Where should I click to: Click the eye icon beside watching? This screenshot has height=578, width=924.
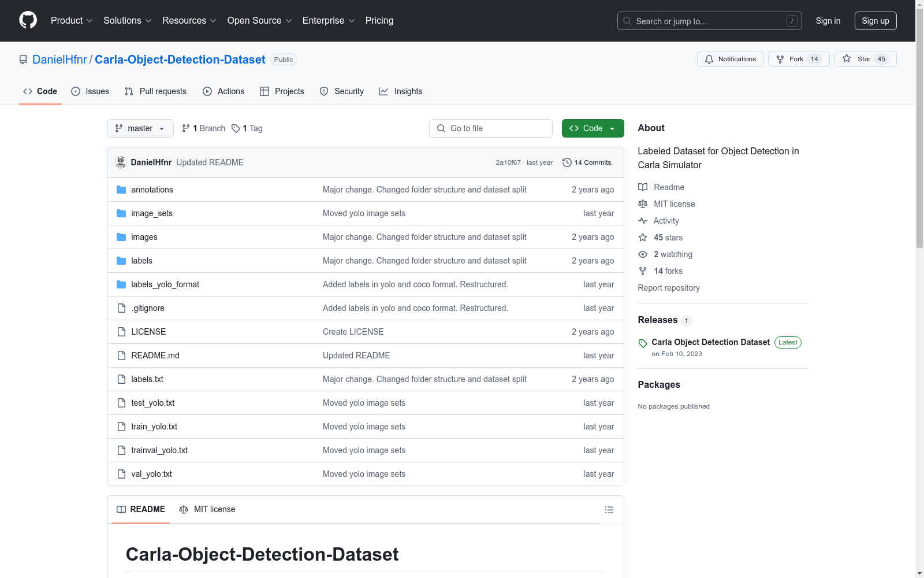pyautogui.click(x=643, y=254)
